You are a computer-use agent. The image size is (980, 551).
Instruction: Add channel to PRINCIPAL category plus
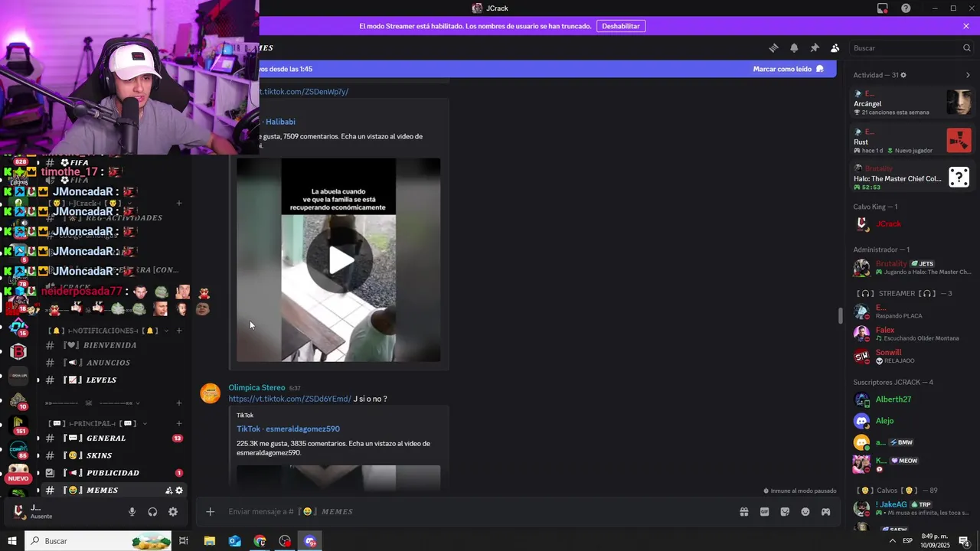179,423
